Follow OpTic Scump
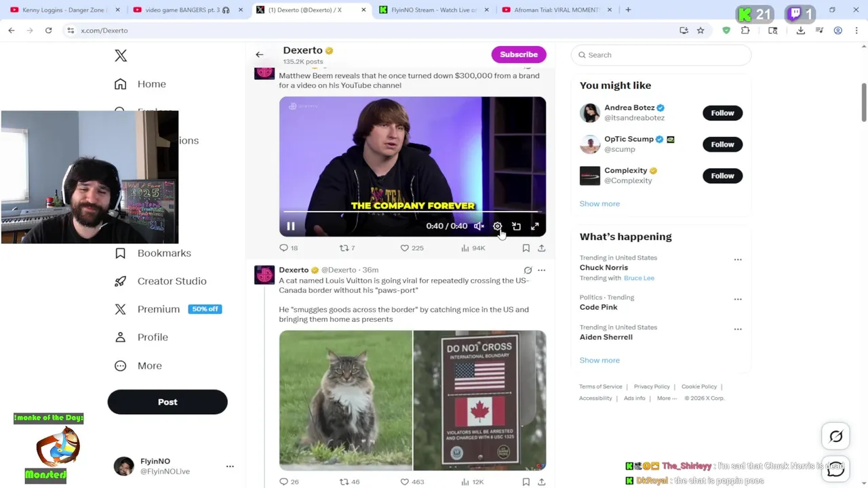The width and height of the screenshot is (868, 488). tap(722, 144)
